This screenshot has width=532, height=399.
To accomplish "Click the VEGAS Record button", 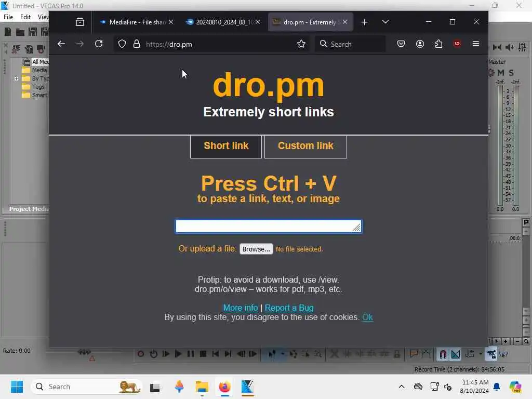I will point(140,354).
